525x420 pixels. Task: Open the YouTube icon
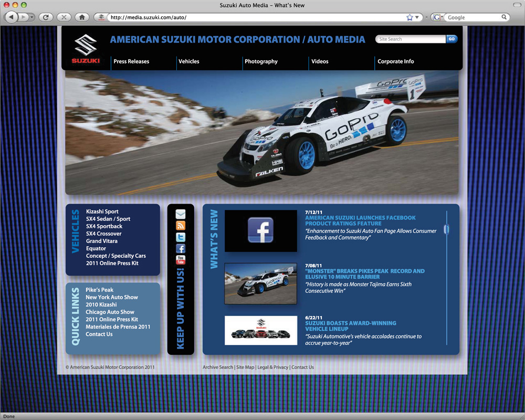(x=181, y=260)
